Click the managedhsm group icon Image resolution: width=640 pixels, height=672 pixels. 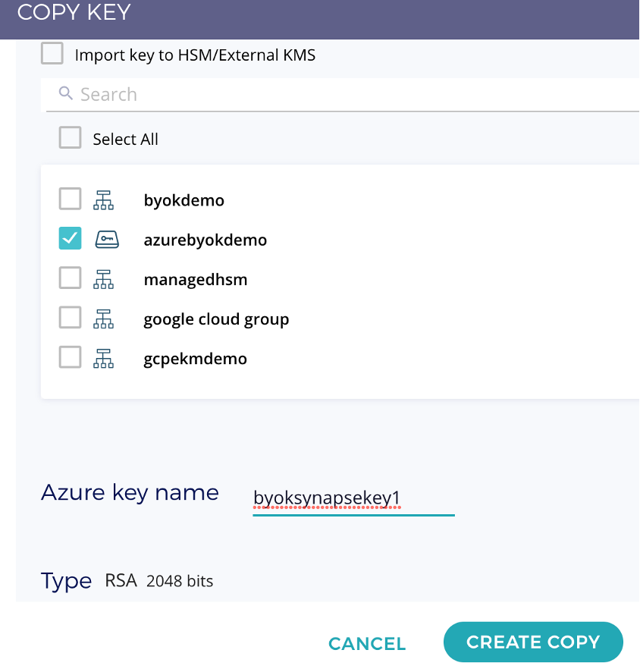pos(104,279)
